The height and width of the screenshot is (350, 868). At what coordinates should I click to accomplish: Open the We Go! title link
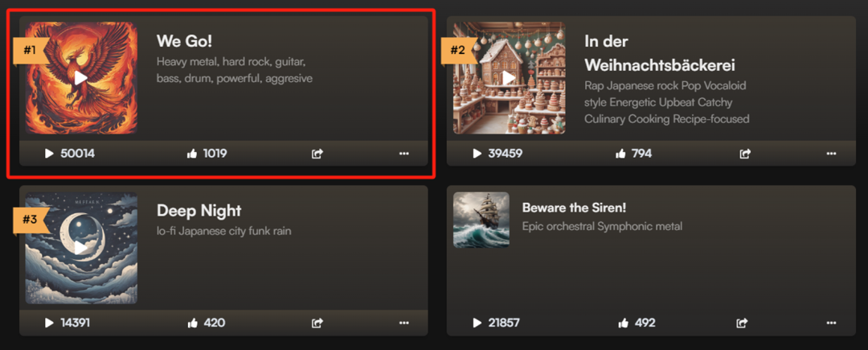[x=184, y=41]
